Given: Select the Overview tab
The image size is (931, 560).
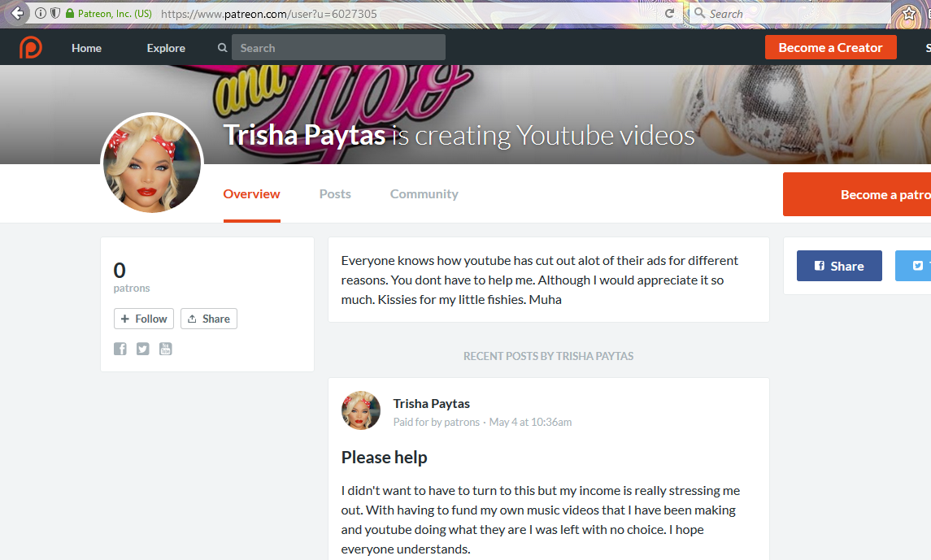Looking at the screenshot, I should tap(251, 193).
